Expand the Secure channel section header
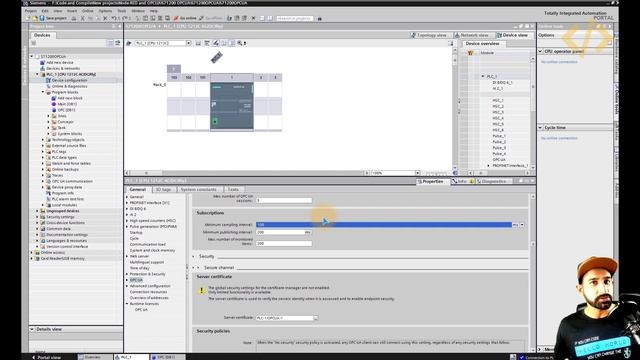The image size is (640, 360). click(x=198, y=268)
